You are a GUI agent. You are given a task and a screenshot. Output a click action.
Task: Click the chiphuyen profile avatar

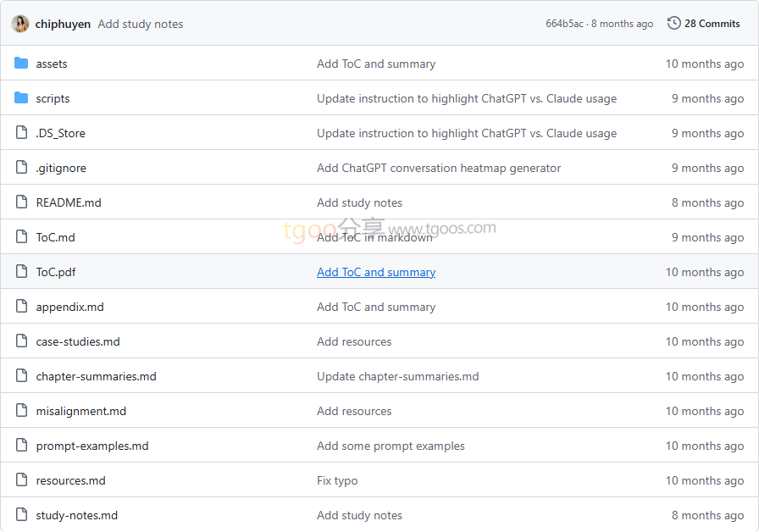(x=20, y=24)
